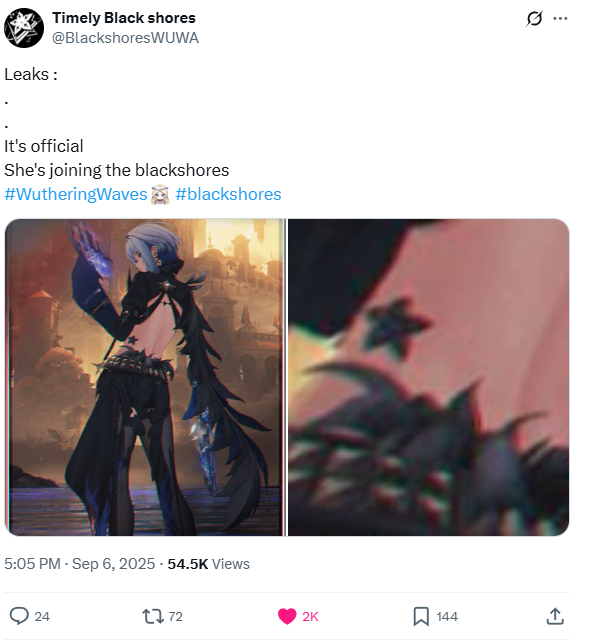Screen dimensions: 592x641
Task: Open the #blackshores hashtag link
Action: (228, 194)
